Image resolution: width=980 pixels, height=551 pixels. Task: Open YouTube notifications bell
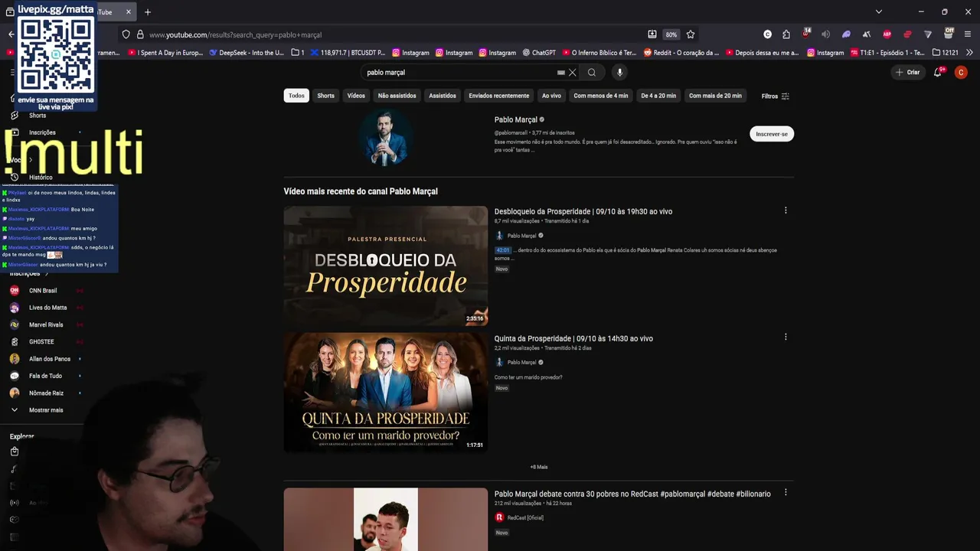(938, 72)
